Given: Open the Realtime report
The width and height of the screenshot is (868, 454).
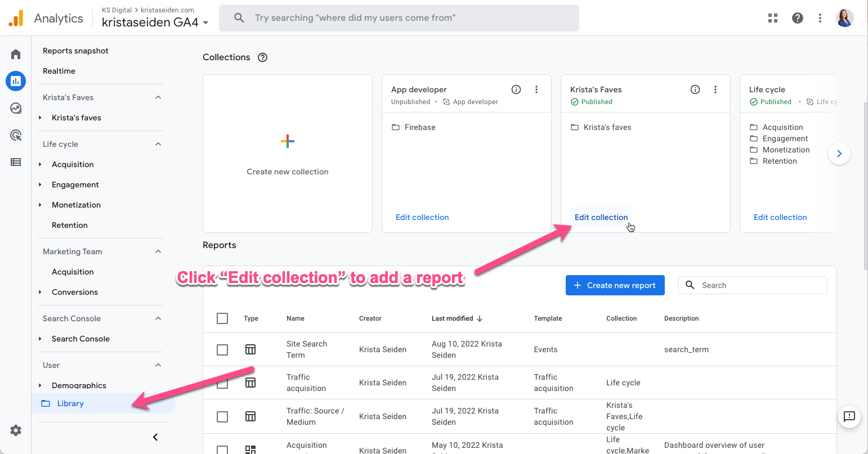Looking at the screenshot, I should click(x=59, y=71).
